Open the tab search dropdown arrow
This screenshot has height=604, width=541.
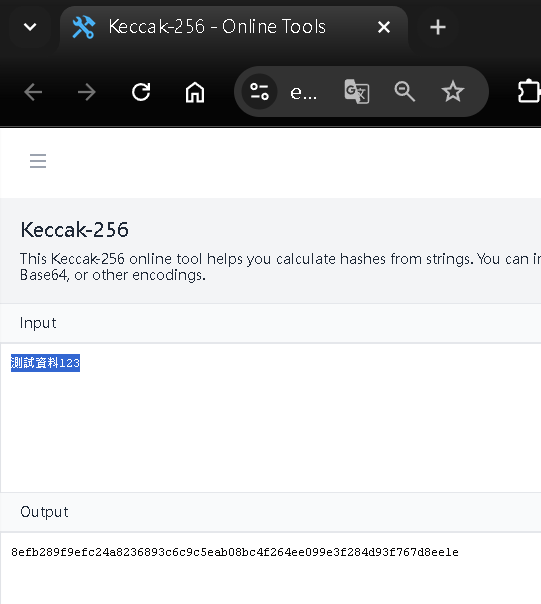coord(30,27)
